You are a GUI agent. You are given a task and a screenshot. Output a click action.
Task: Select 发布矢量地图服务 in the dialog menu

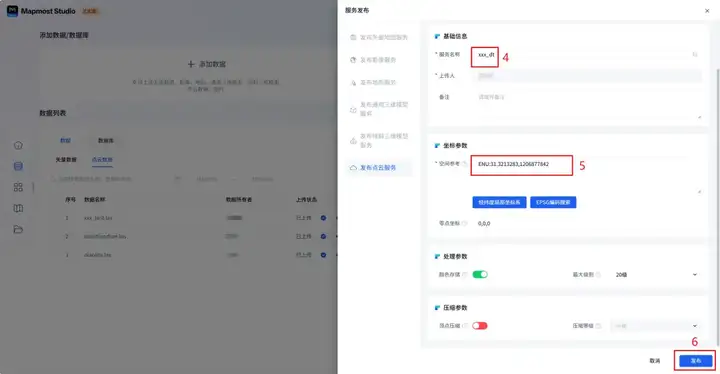[x=379, y=37]
